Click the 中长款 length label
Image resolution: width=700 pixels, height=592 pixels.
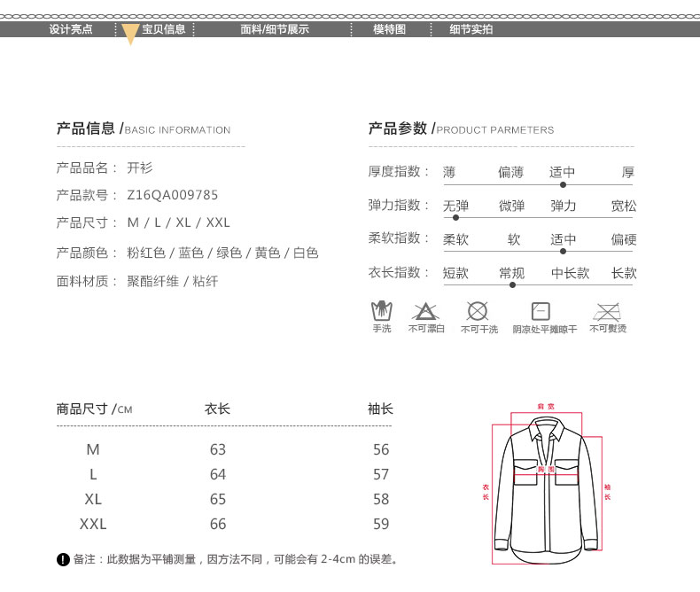point(570,273)
